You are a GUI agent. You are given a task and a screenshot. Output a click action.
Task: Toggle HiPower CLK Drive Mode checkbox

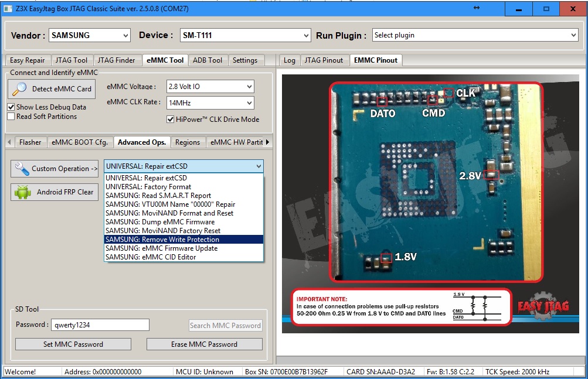click(170, 119)
